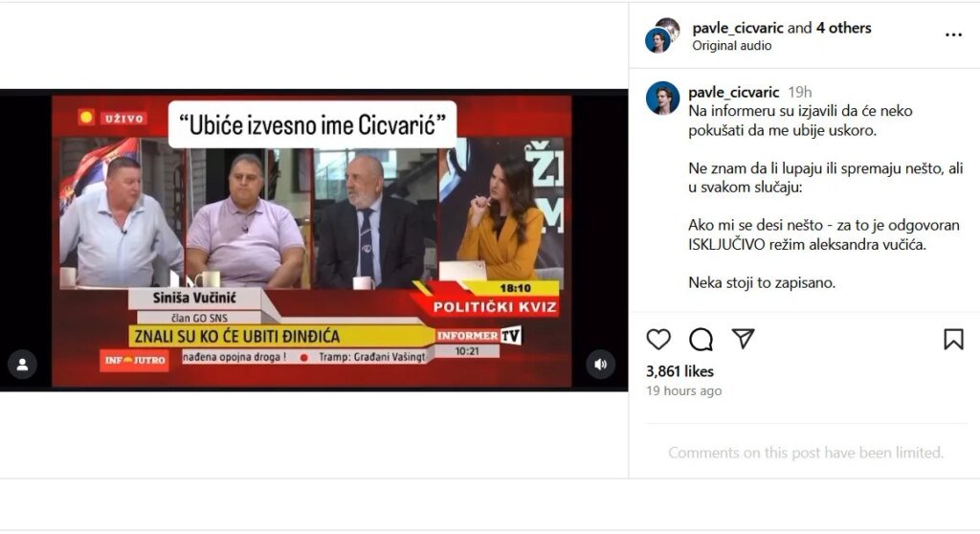Open the pavle_cicvaric username in the caption
This screenshot has width=980, height=534.
tap(734, 93)
